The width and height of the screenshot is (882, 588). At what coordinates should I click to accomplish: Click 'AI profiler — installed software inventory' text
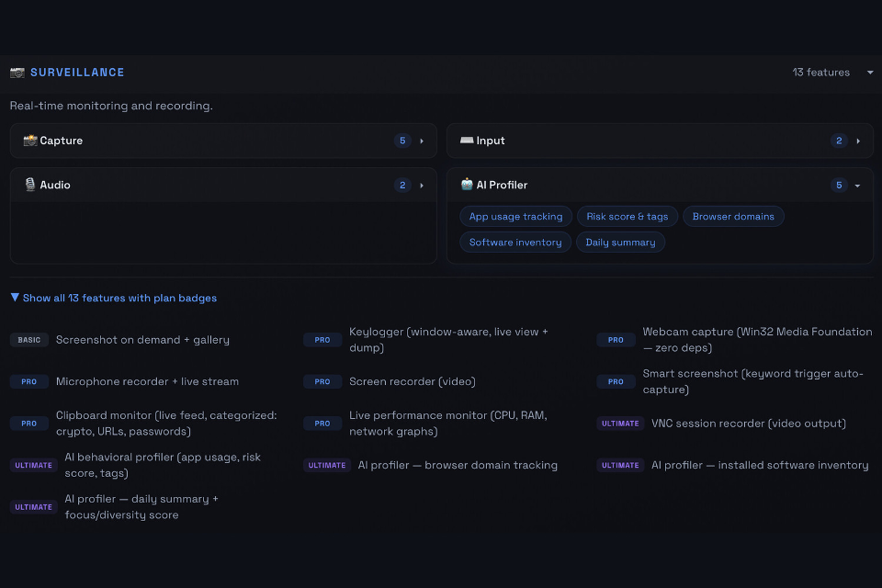click(x=760, y=465)
